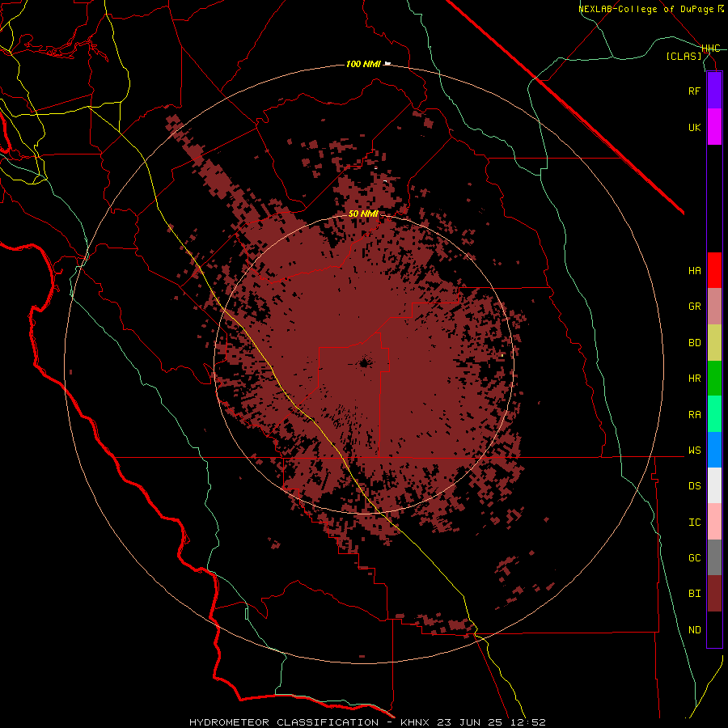Pick the HR green legend swatch

[x=714, y=379]
